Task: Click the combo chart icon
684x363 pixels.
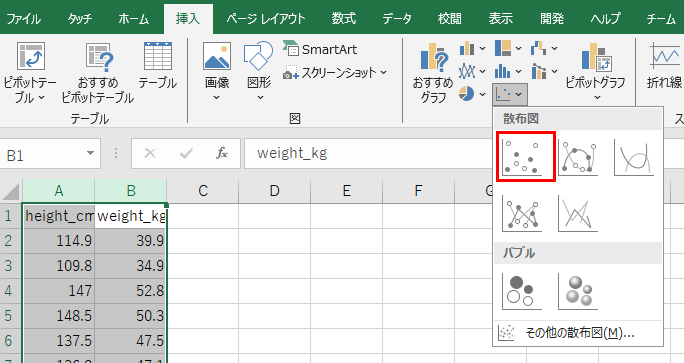Action: 538,71
